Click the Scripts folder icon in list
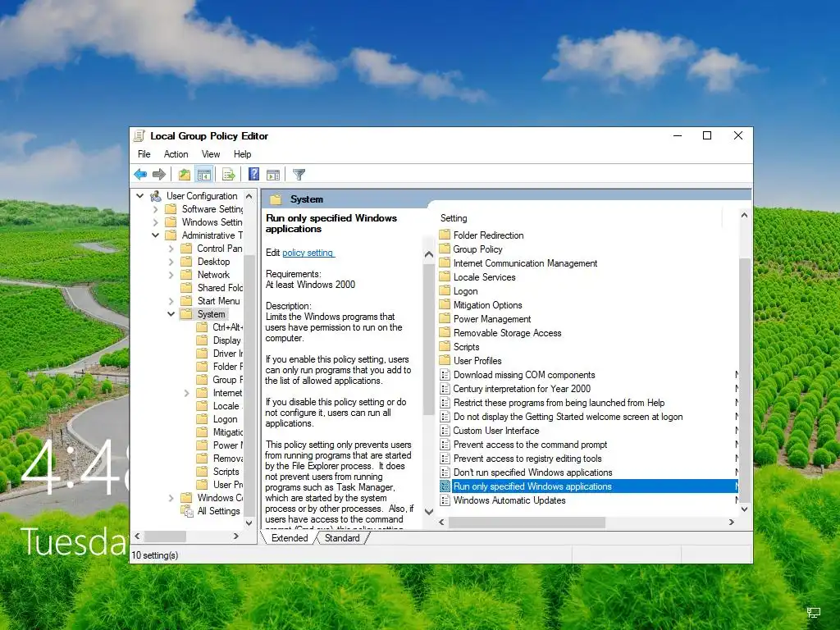840x630 pixels. pyautogui.click(x=445, y=347)
